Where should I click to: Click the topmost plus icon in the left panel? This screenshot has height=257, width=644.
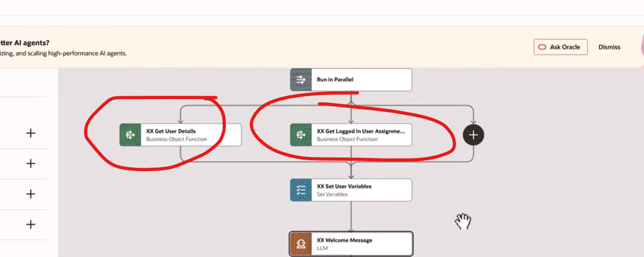click(30, 133)
